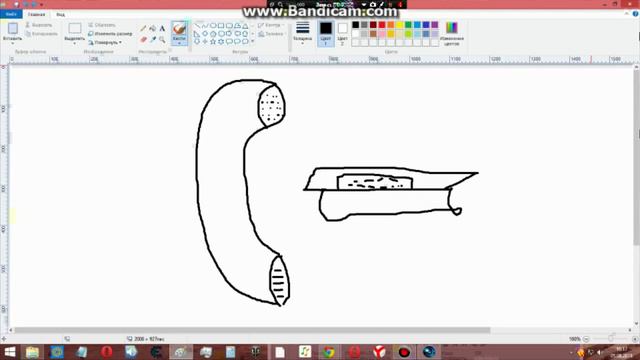Click the Select (Выделить) rectangle icon
The height and width of the screenshot is (360, 640).
point(75,29)
